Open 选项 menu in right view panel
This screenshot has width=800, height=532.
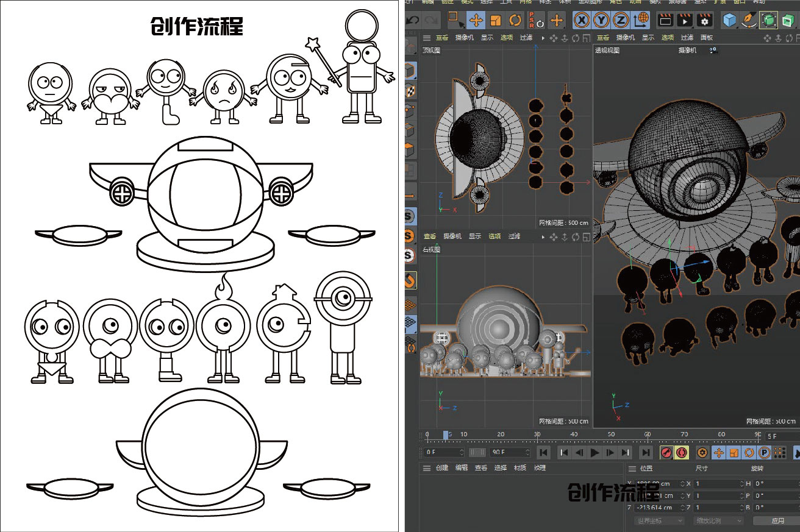pyautogui.click(x=495, y=236)
